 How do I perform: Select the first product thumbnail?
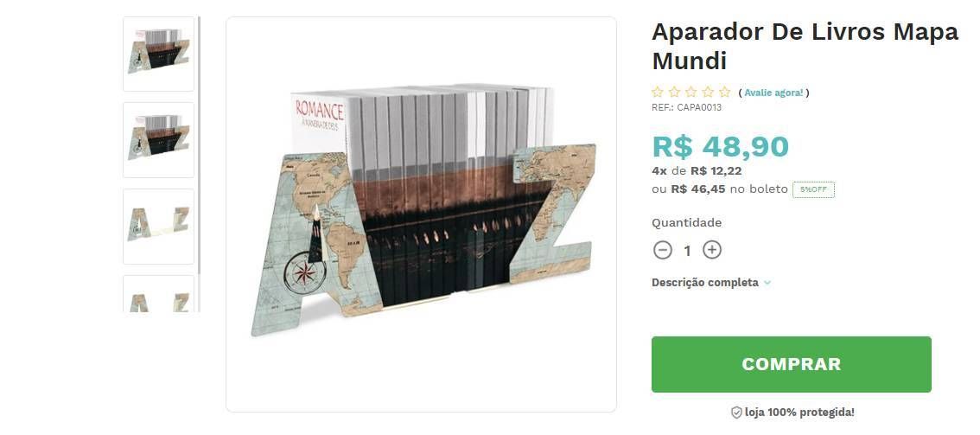click(159, 54)
